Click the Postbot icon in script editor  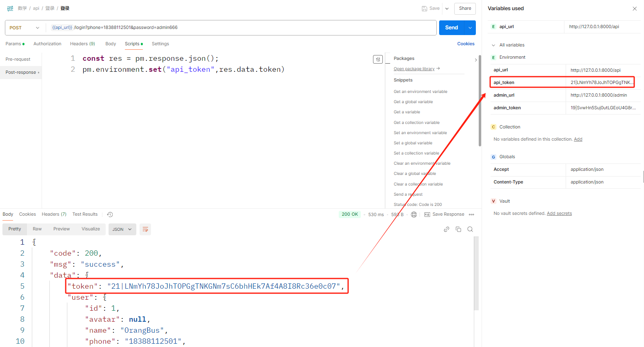(x=378, y=60)
